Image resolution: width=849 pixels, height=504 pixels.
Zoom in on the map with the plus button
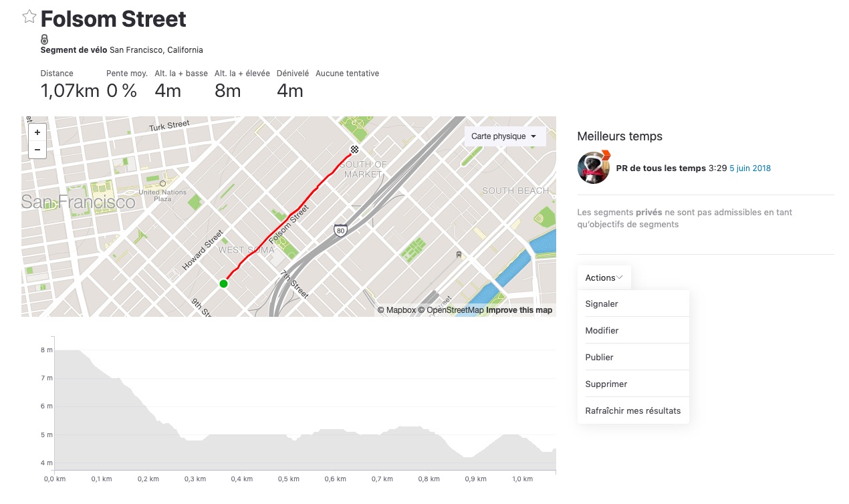37,132
